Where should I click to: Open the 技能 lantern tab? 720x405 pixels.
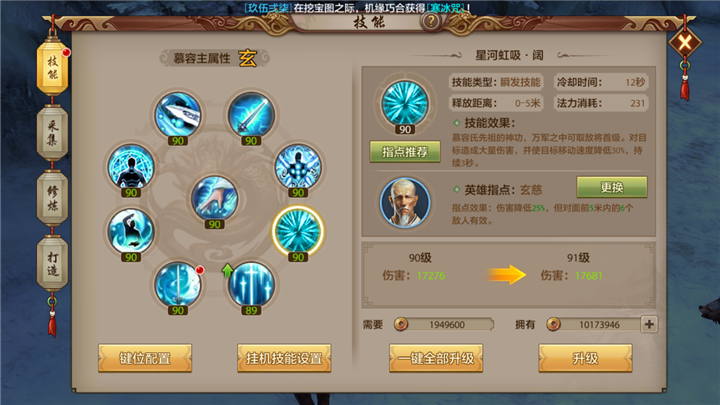point(52,68)
